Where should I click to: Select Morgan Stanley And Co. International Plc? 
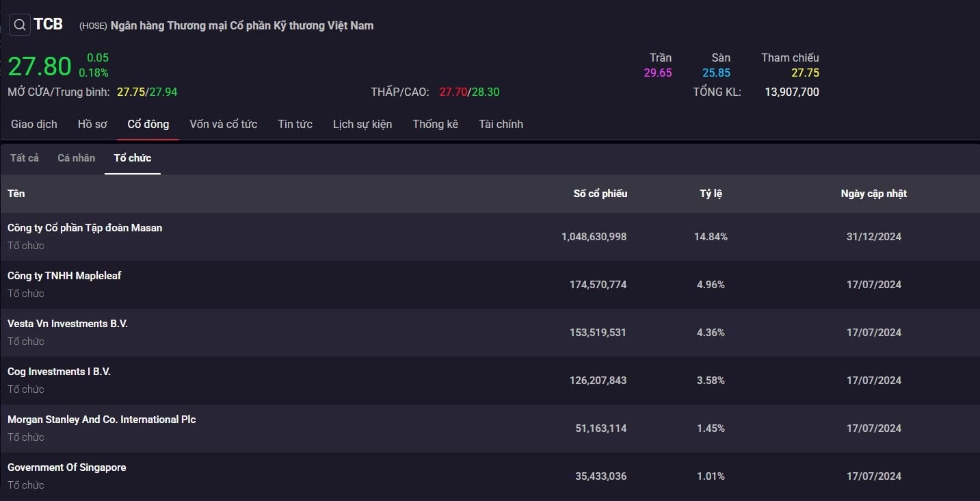(x=102, y=420)
